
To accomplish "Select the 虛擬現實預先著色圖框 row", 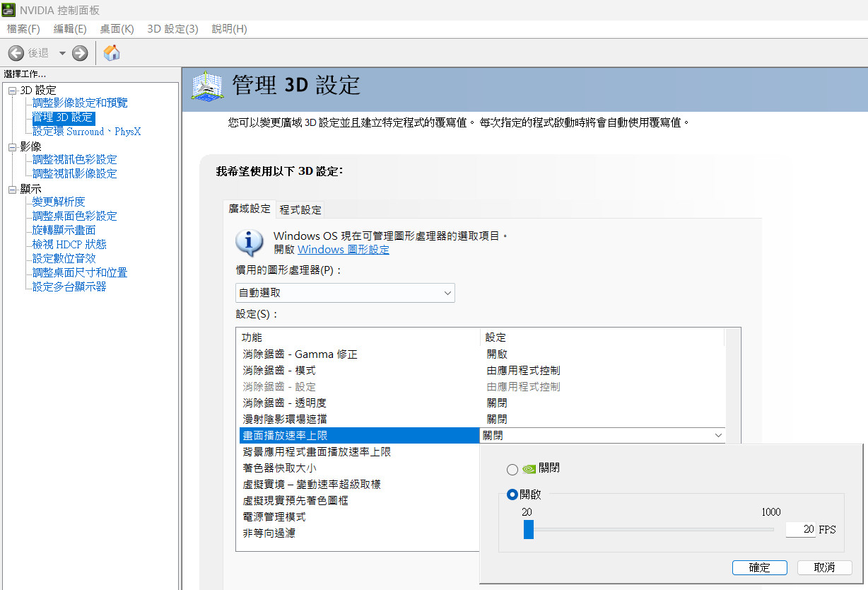I will tap(358, 501).
